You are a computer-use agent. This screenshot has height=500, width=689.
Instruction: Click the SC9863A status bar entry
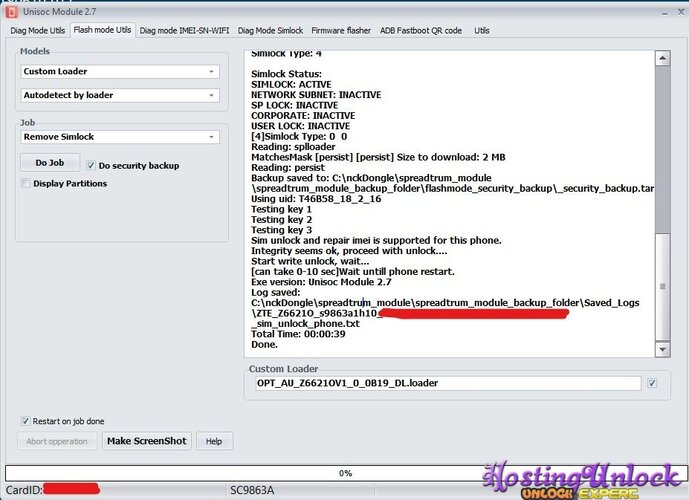tap(252, 490)
